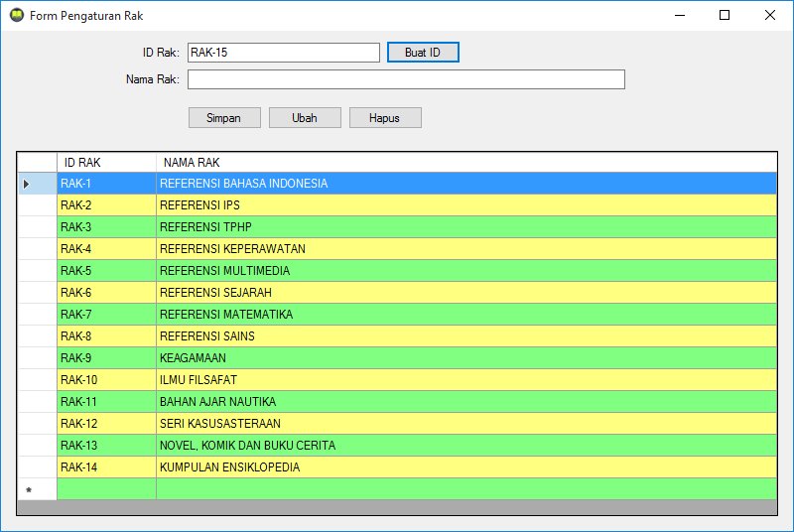794x532 pixels.
Task: Click into the Nama Rak input field
Action: click(x=406, y=79)
